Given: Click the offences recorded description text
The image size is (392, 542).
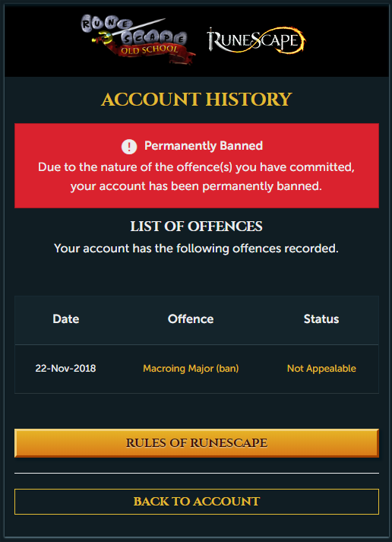Looking at the screenshot, I should click(196, 249).
